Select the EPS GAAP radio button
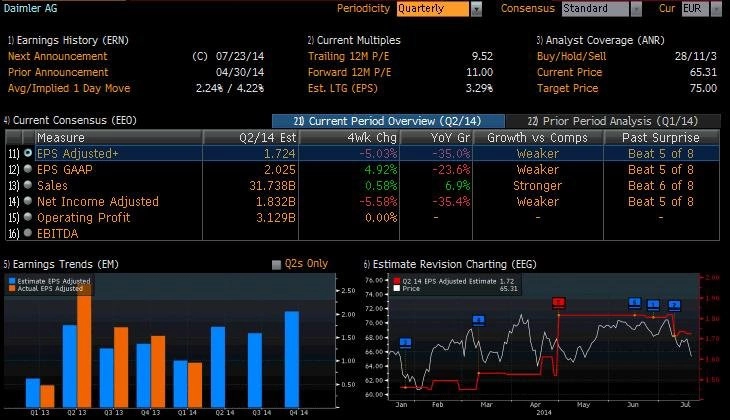The height and width of the screenshot is (420, 730). pyautogui.click(x=28, y=169)
